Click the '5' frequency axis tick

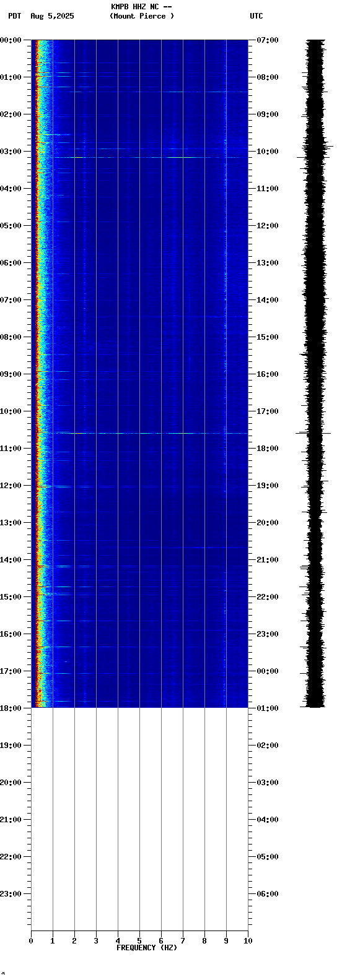coord(139,941)
